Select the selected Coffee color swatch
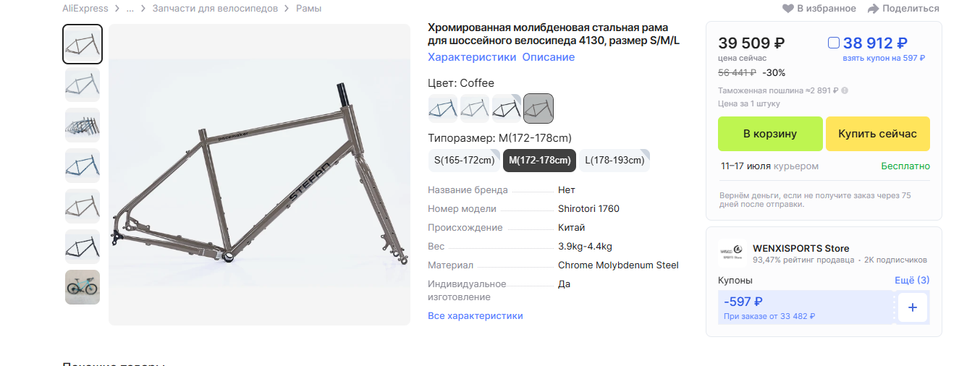Screen dimensions: 980x366 [538, 108]
